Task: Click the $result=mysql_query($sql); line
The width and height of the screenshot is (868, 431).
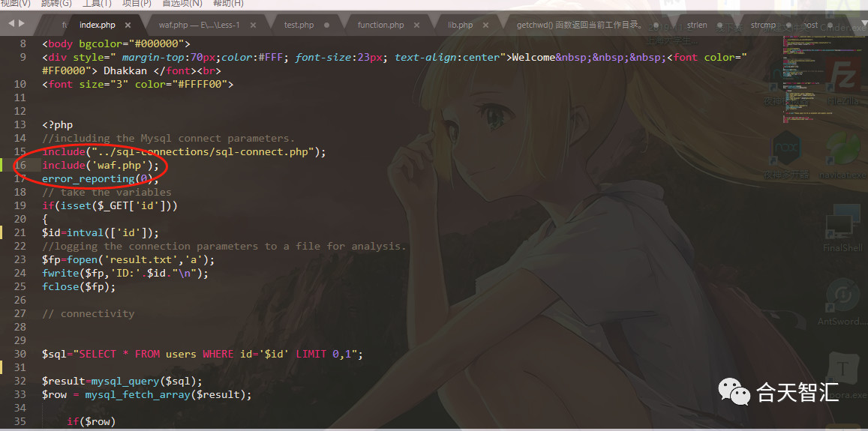Action: pos(122,382)
